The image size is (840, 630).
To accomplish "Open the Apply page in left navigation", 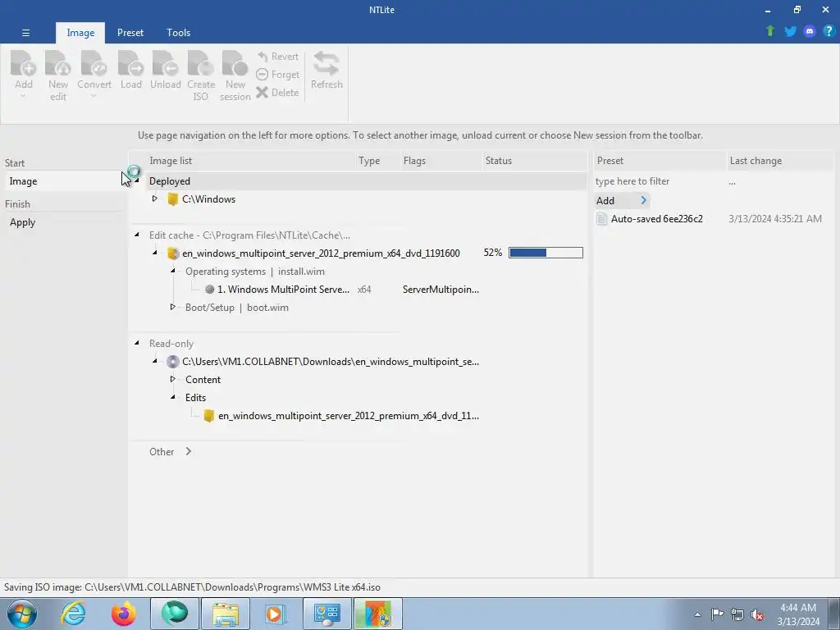I will tap(63, 222).
